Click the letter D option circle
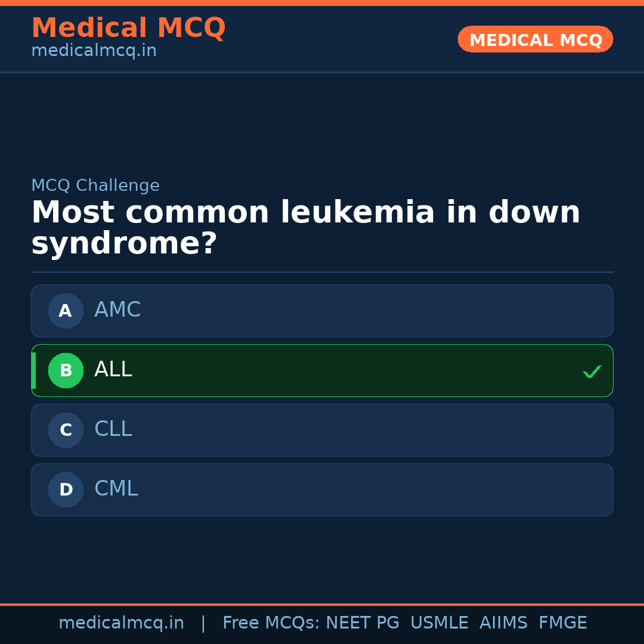This screenshot has width=644, height=644. (x=66, y=490)
